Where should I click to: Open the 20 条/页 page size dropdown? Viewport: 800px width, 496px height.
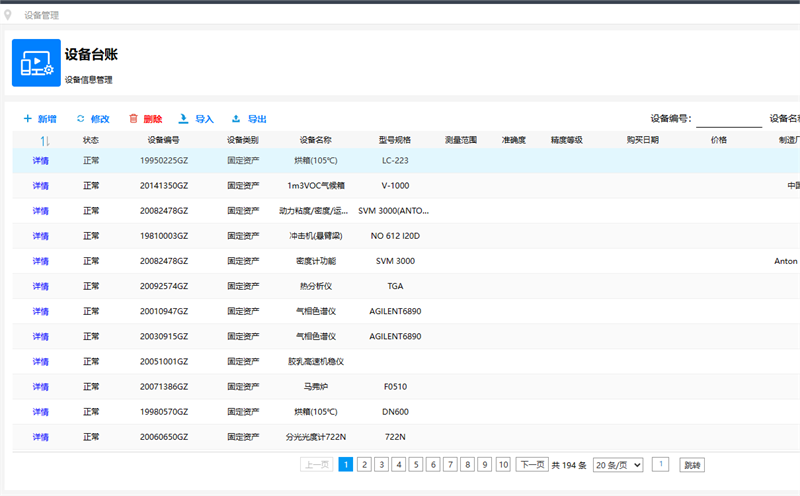[x=618, y=465]
